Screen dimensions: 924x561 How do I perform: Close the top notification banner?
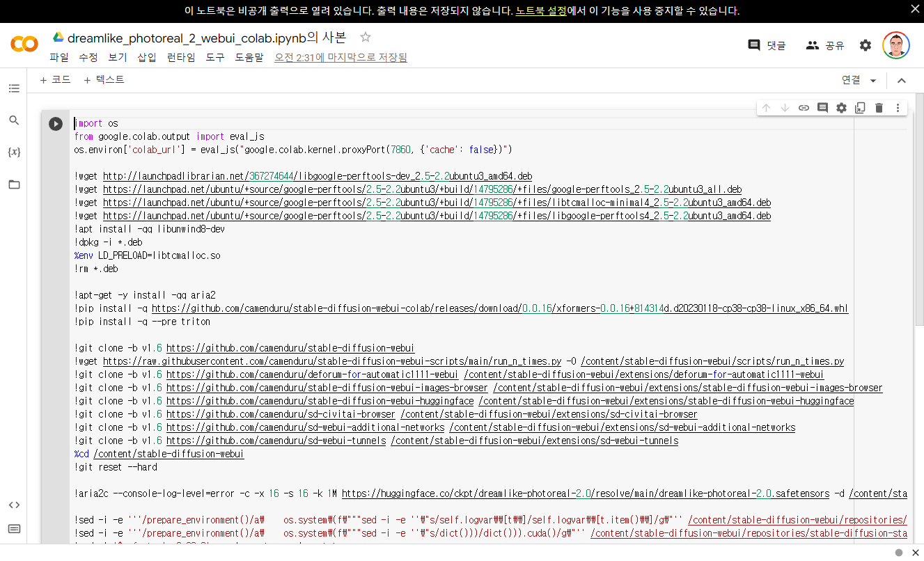915,10
